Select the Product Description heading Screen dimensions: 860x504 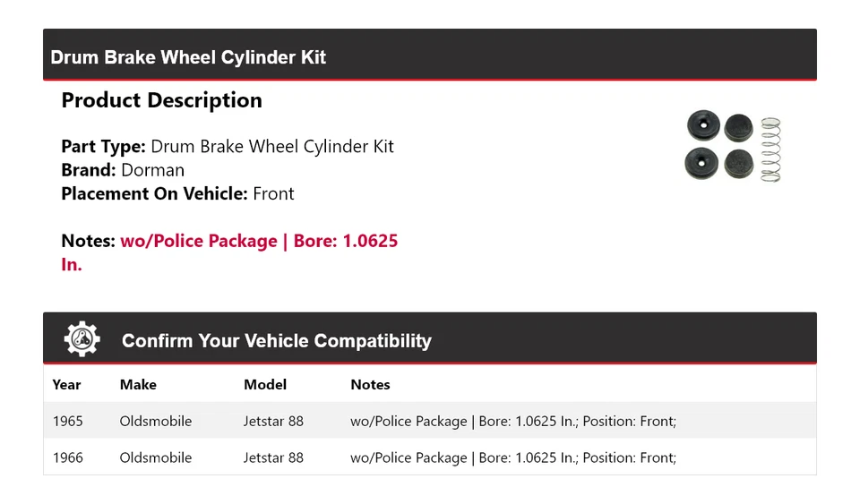(x=161, y=100)
